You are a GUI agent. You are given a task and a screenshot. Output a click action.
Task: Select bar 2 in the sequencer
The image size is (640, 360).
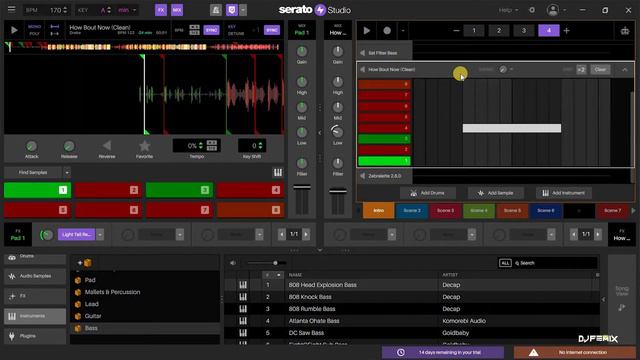(x=499, y=30)
